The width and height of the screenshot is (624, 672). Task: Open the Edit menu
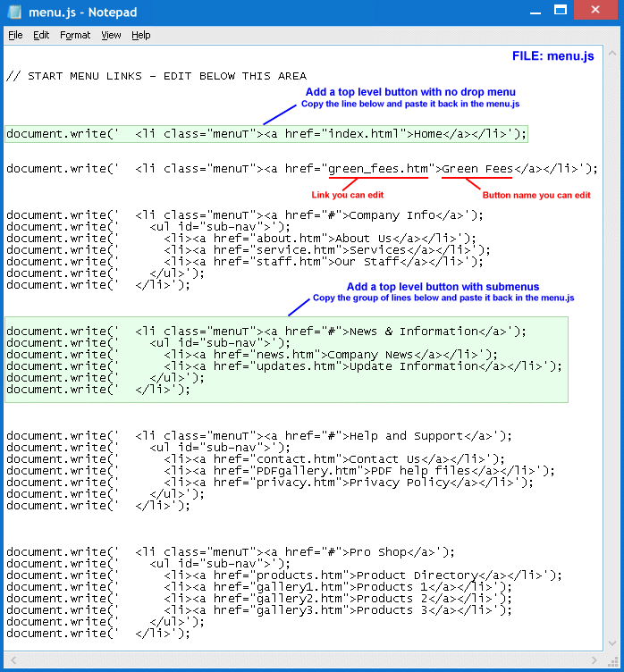[x=41, y=35]
